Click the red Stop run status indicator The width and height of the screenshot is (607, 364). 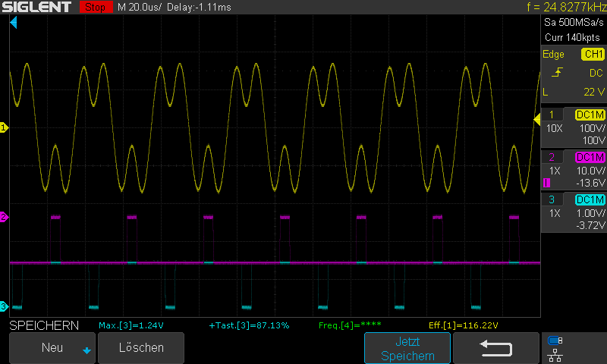96,7
